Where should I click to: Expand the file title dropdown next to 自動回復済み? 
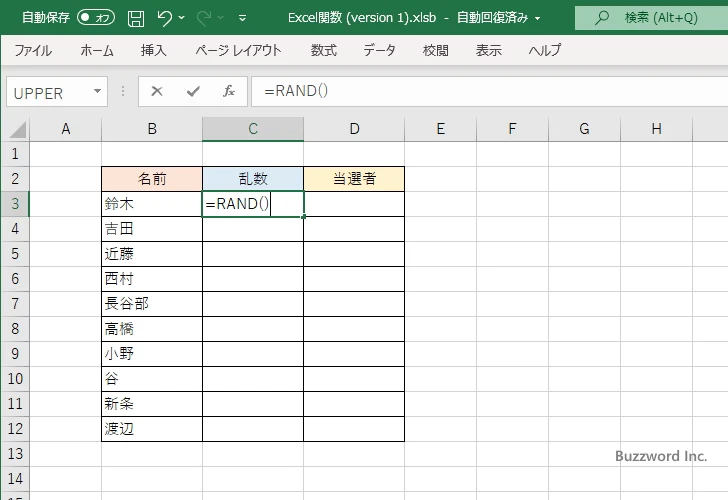(538, 19)
